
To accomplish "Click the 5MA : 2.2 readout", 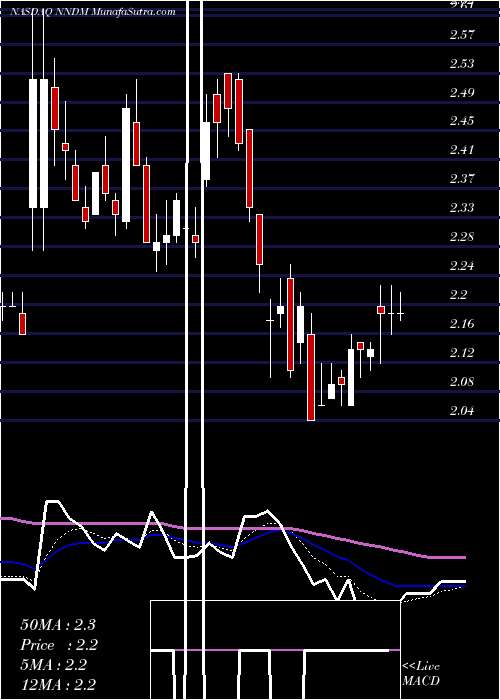I will (54, 665).
